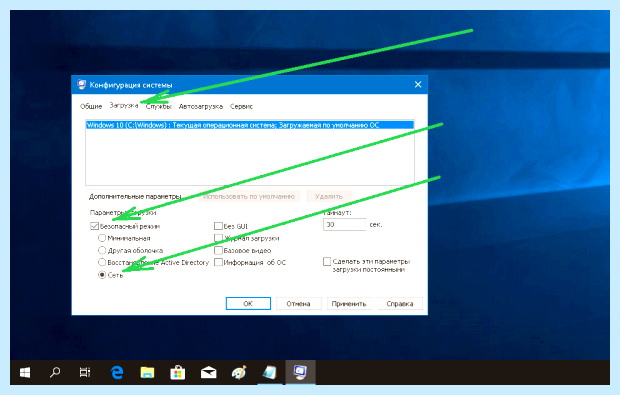620x395 pixels.
Task: Enable the Базовое видео checkbox
Action: coord(218,250)
